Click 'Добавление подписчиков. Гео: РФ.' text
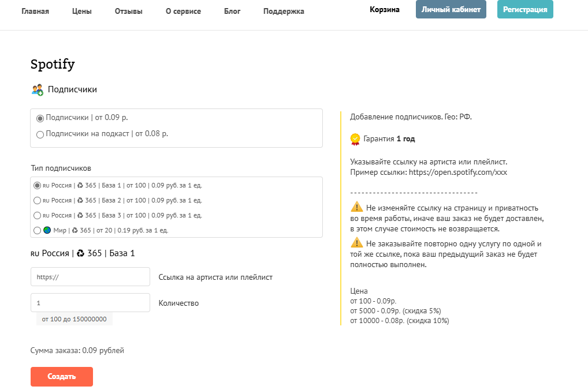Image resolution: width=588 pixels, height=390 pixels. (411, 117)
